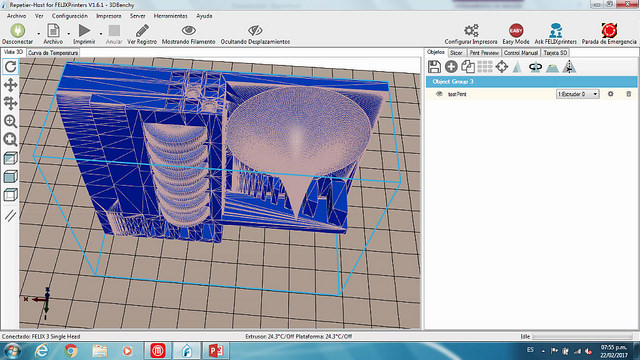Click the Imprimir play button

pos(84,34)
